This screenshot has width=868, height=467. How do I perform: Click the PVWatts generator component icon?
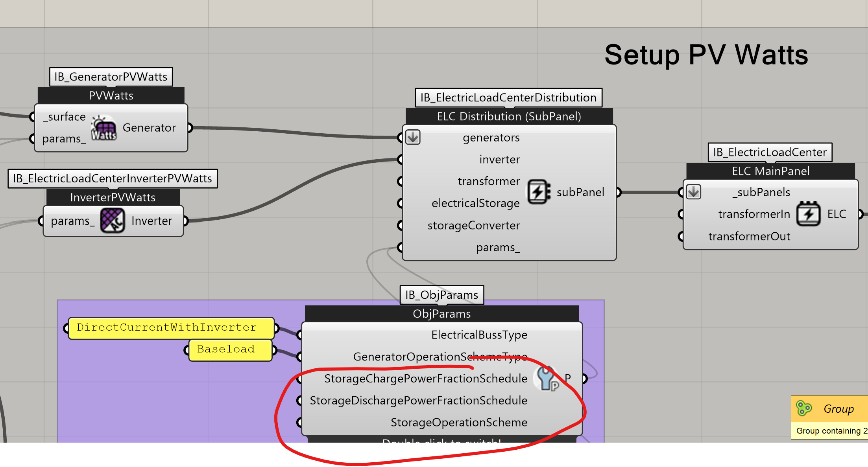[x=104, y=127]
